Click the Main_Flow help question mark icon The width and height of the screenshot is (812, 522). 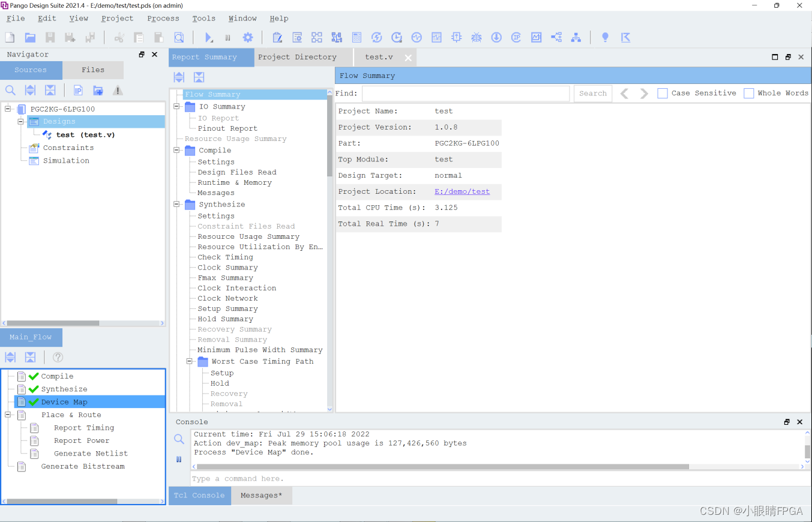coord(58,358)
